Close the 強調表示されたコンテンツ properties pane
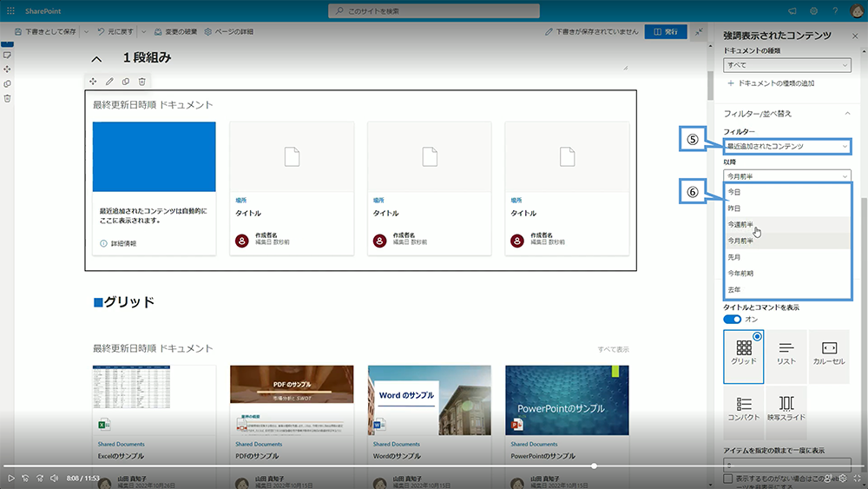This screenshot has width=868, height=489. [x=855, y=36]
